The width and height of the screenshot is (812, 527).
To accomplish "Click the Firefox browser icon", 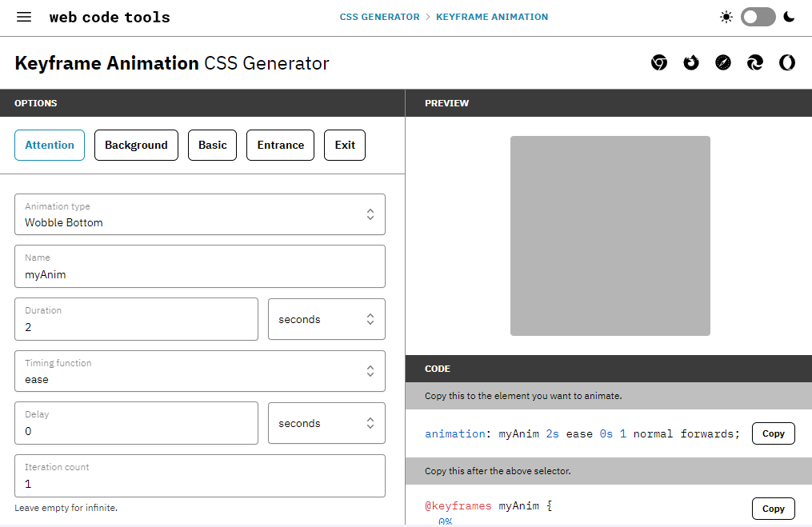I will click(691, 63).
